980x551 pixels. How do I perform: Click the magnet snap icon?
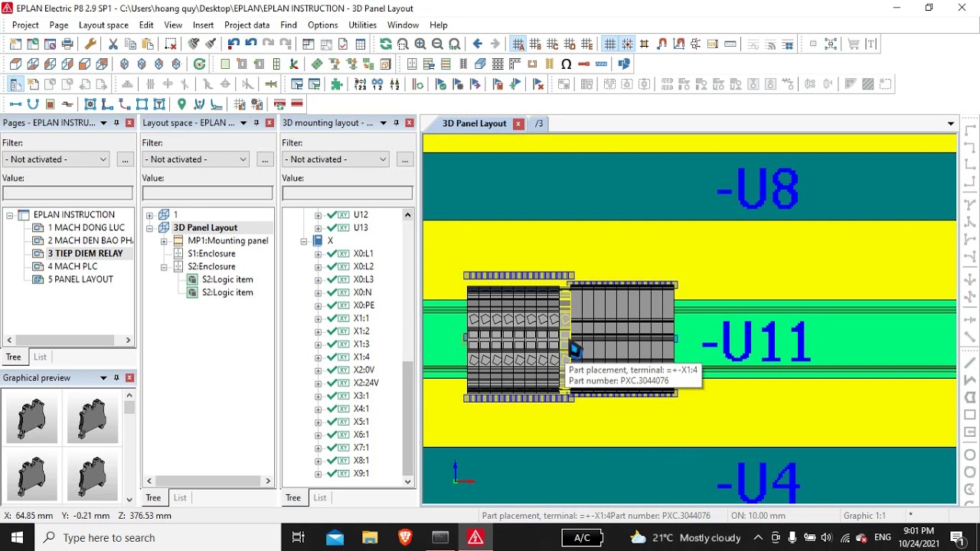pos(662,44)
